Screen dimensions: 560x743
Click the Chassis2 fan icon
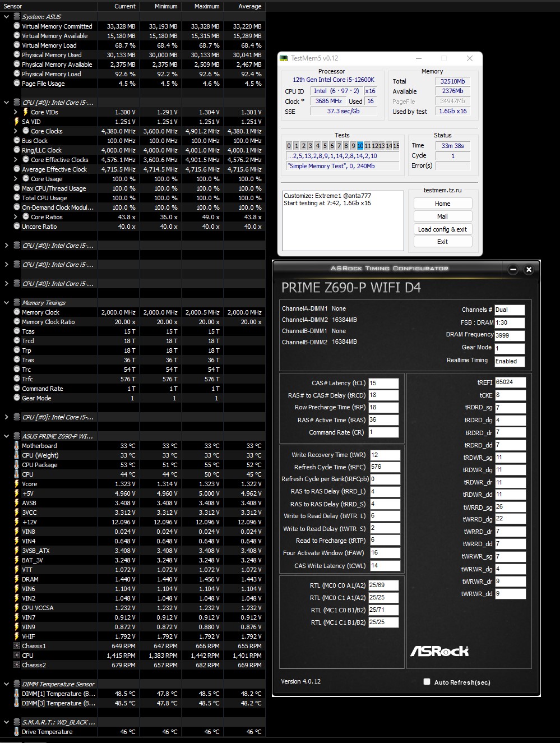tap(17, 665)
